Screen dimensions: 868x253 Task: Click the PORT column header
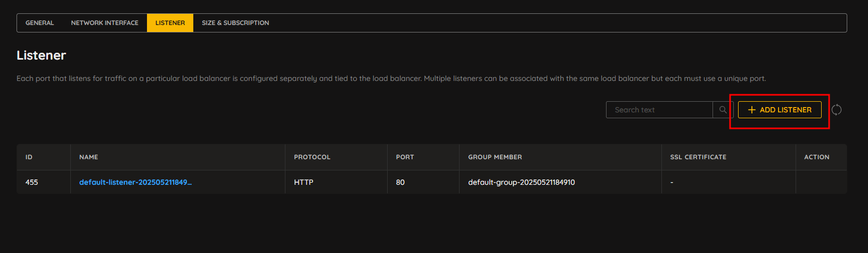(x=405, y=157)
